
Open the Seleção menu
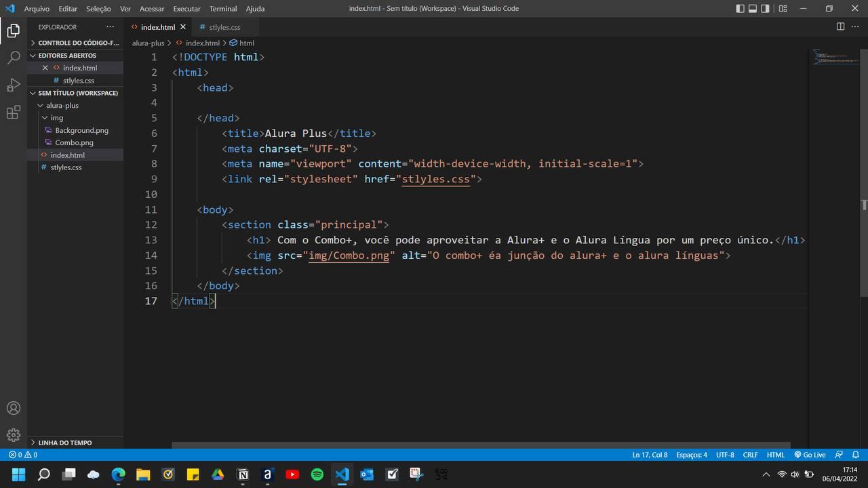pyautogui.click(x=98, y=9)
